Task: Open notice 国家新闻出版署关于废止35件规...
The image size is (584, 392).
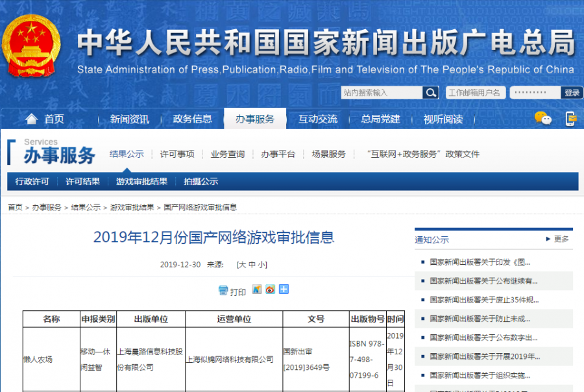Action: [x=484, y=300]
